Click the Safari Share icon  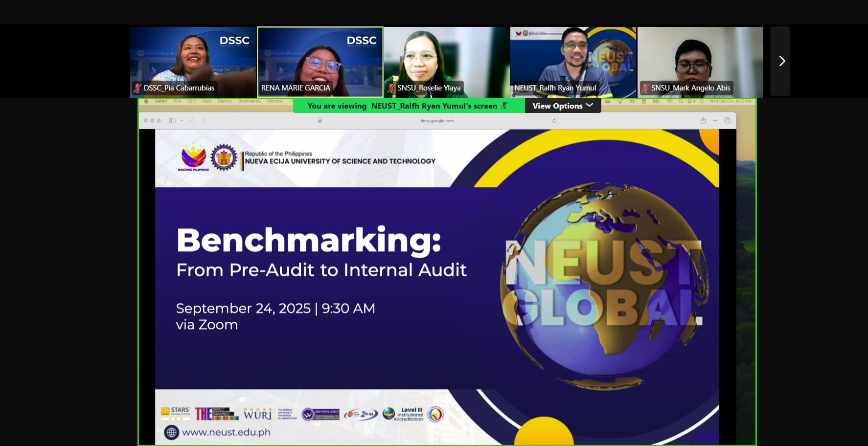click(x=703, y=120)
